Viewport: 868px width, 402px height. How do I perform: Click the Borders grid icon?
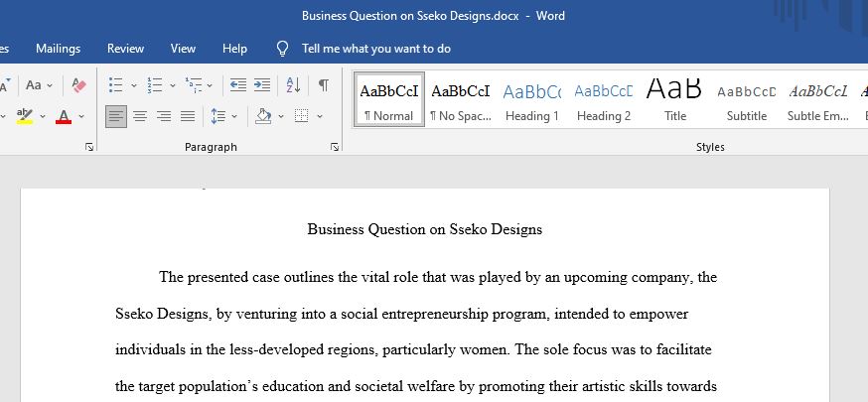point(302,116)
